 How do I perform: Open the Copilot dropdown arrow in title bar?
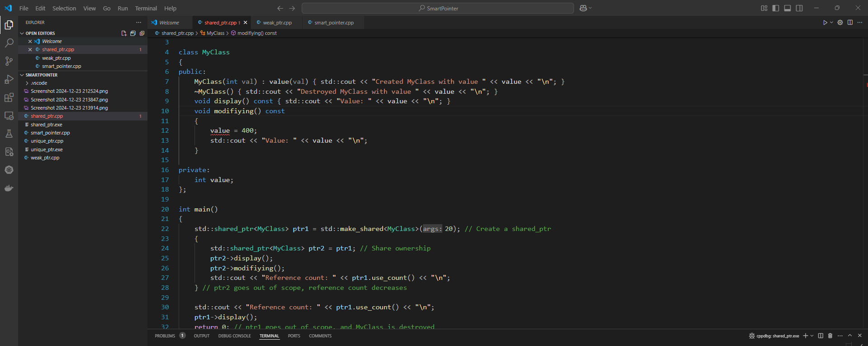(x=590, y=8)
